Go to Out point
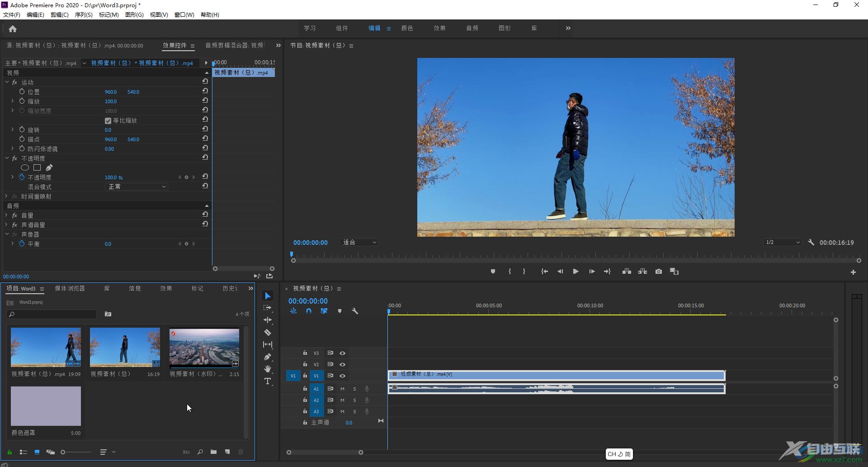This screenshot has height=467, width=868. [607, 272]
